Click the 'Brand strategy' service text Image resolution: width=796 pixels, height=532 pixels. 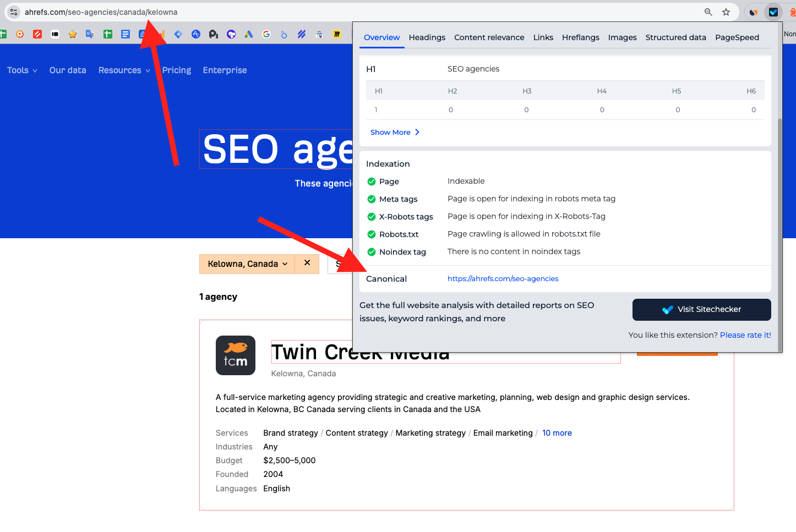coord(291,433)
